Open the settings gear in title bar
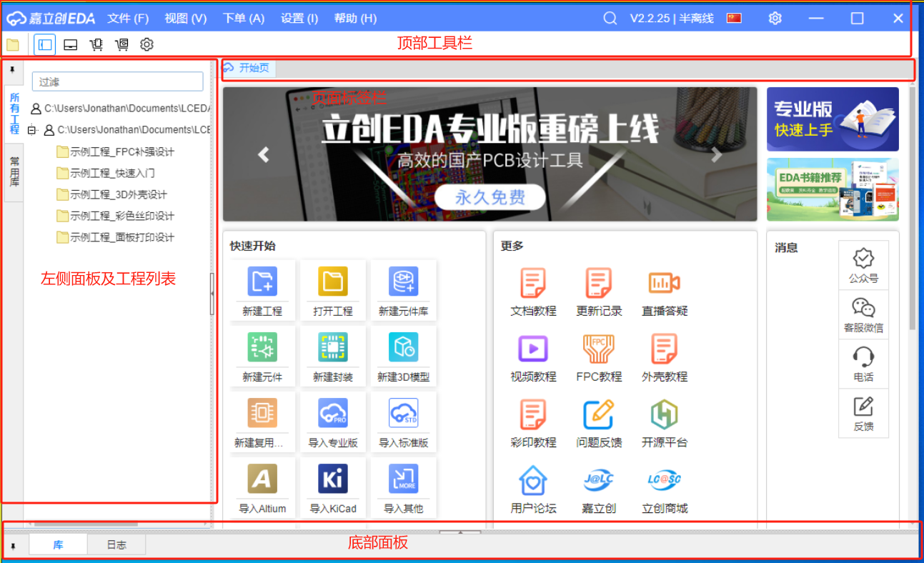Image resolution: width=924 pixels, height=563 pixels. coord(775,18)
